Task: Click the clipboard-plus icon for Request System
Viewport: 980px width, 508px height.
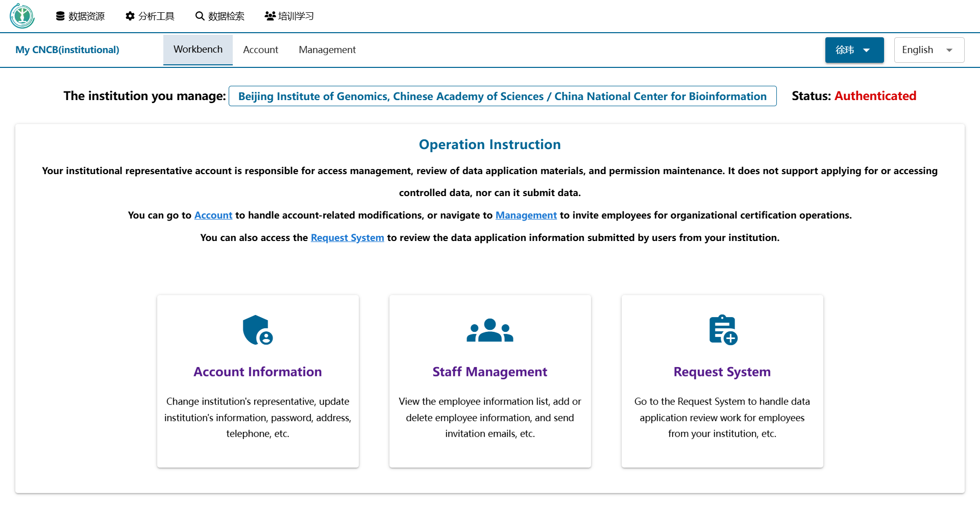Action: click(723, 330)
